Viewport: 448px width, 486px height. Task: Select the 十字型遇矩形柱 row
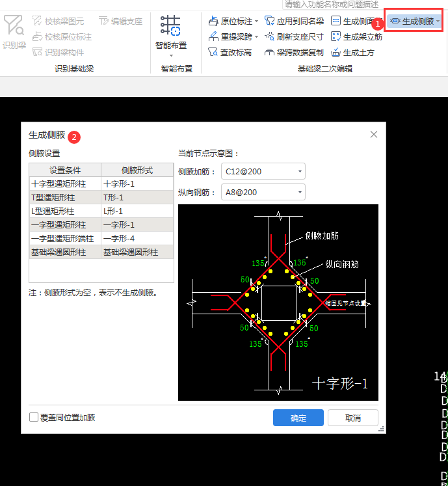(101, 184)
